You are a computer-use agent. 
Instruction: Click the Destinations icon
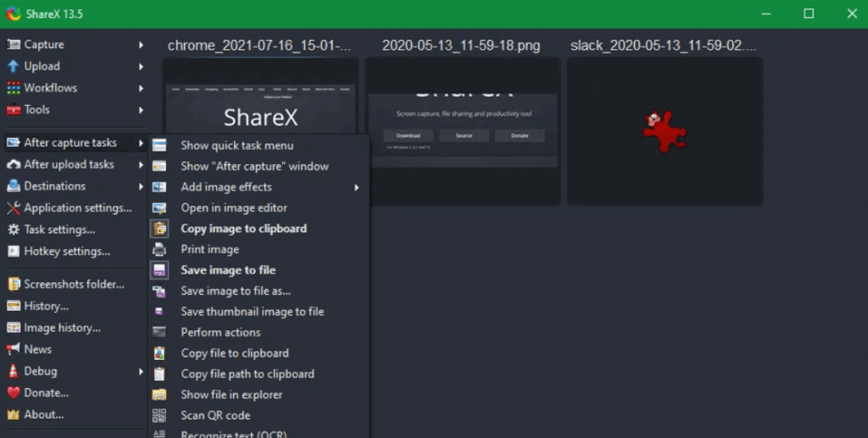click(x=14, y=186)
